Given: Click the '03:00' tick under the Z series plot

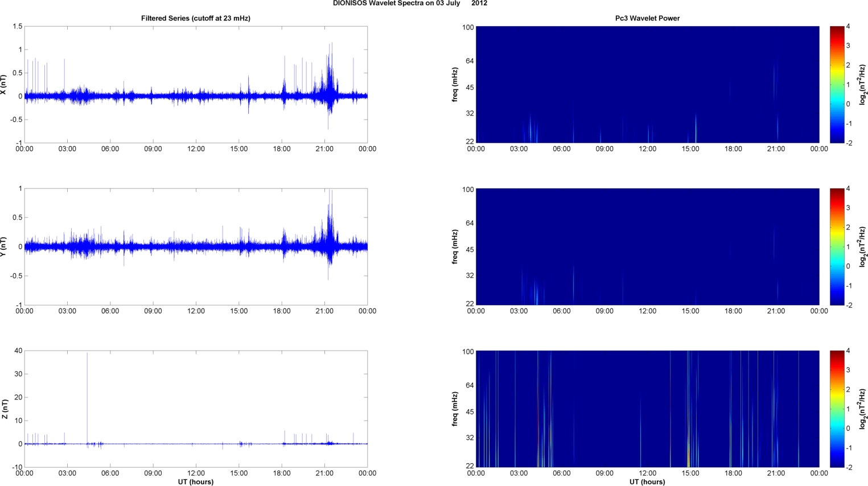Looking at the screenshot, I should click(x=67, y=473).
